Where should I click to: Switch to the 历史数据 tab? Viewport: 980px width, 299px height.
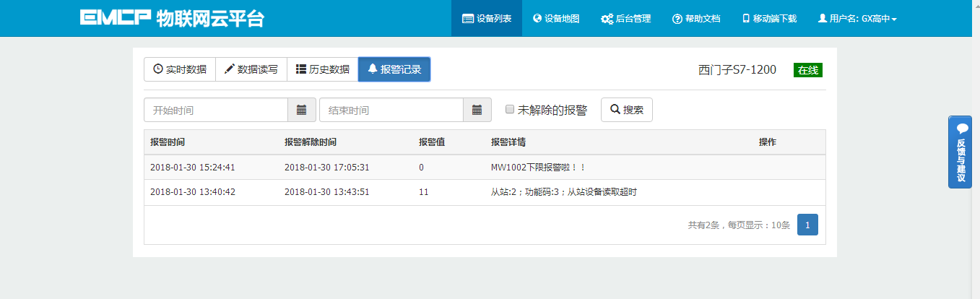[x=323, y=69]
